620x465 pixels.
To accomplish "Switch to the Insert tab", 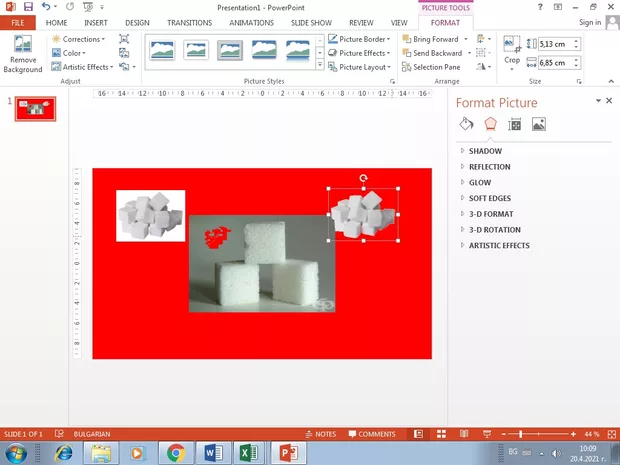I will click(96, 22).
